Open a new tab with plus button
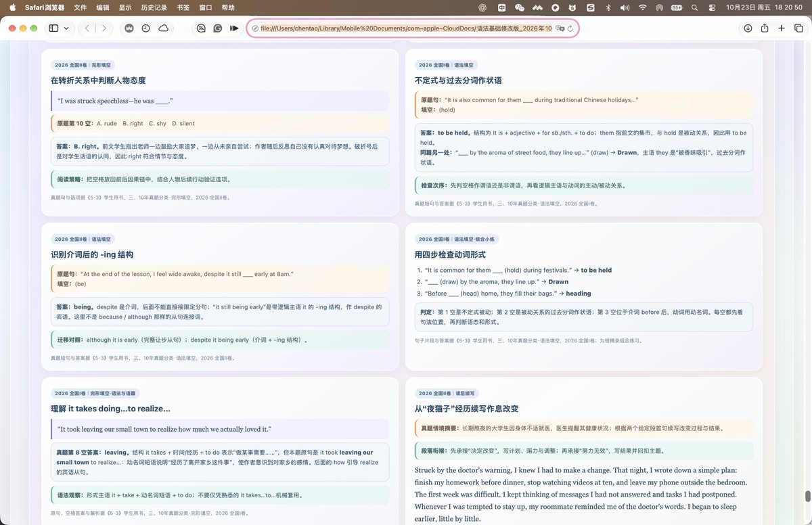 tap(782, 28)
